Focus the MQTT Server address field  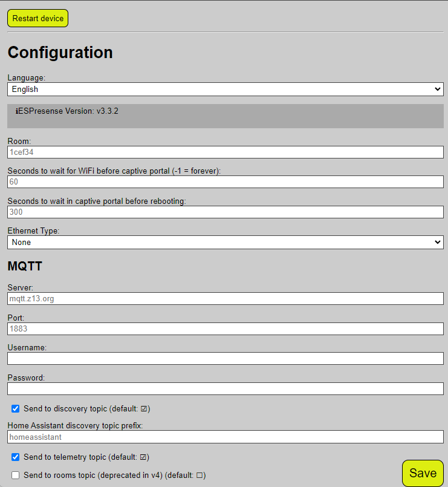[224, 298]
